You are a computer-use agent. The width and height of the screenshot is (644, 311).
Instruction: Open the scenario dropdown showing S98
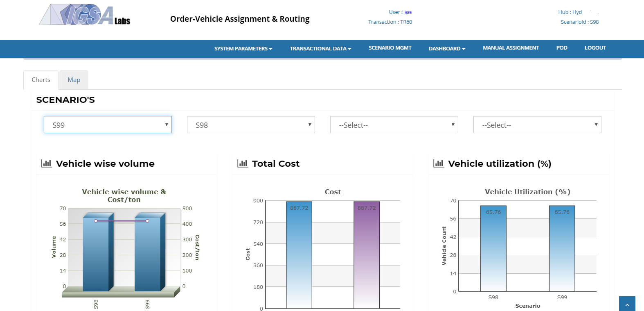point(251,125)
